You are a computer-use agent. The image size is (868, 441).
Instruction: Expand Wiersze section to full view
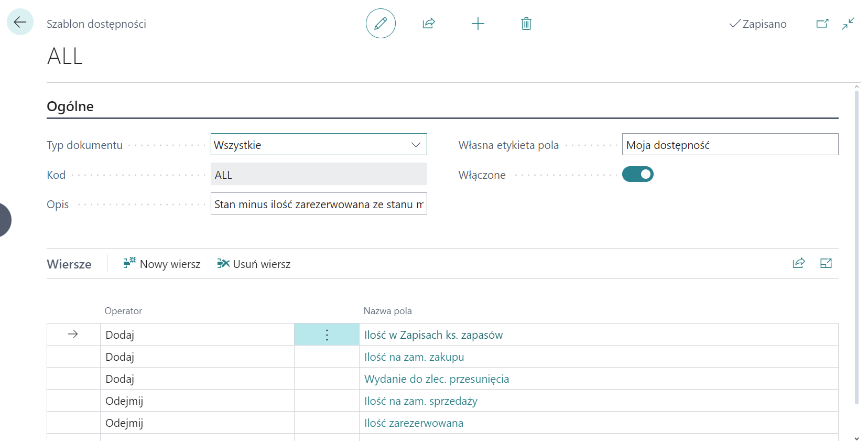[x=826, y=263]
